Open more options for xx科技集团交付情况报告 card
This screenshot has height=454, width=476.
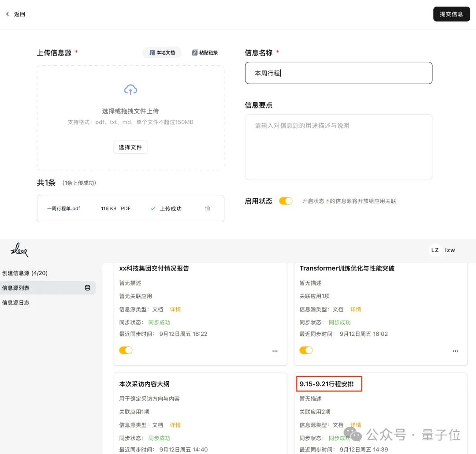tap(275, 351)
